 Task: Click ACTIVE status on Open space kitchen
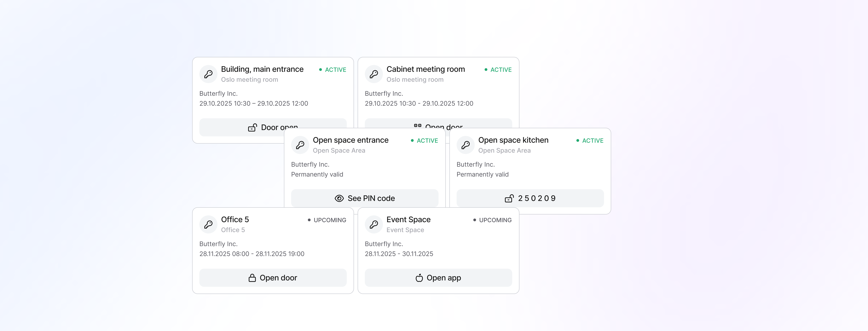click(x=590, y=141)
